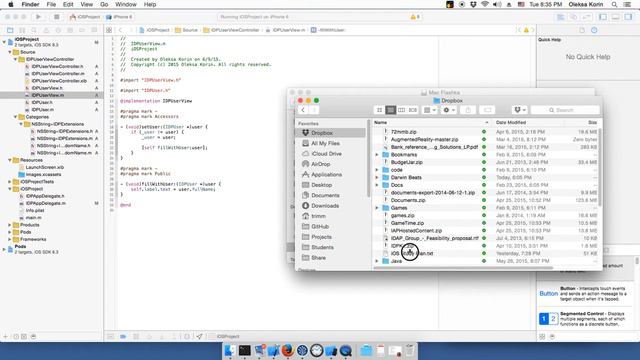Screen dimensions: 640x360
Task: Click Finder share button
Action: click(x=468, y=110)
